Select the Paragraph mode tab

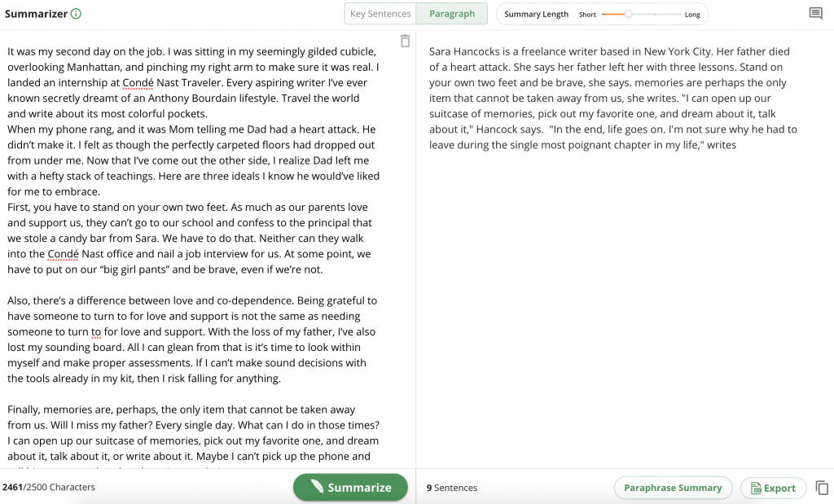click(452, 14)
